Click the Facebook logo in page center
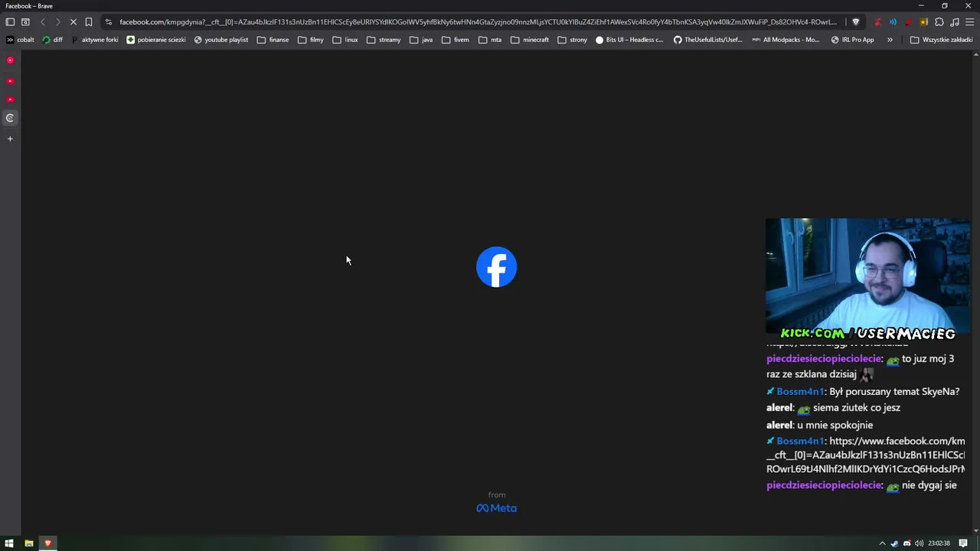Screen dimensions: 980x551 496,267
